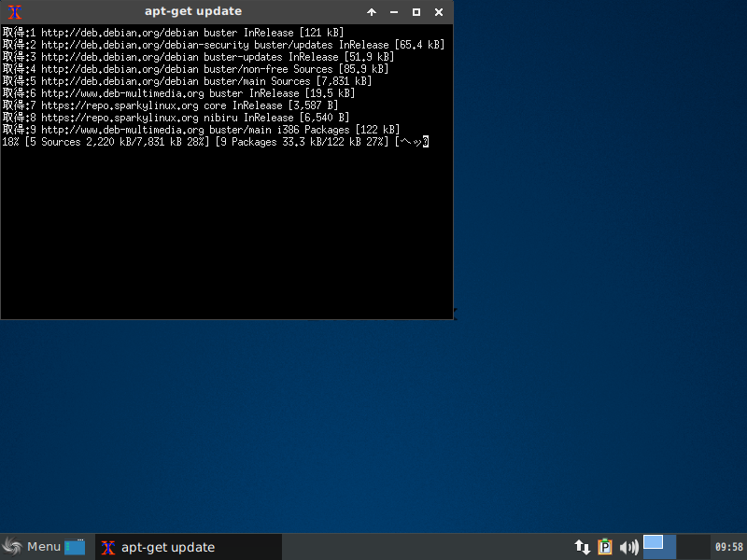The height and width of the screenshot is (560, 747).
Task: Maximize the apt-get update window
Action: point(416,12)
